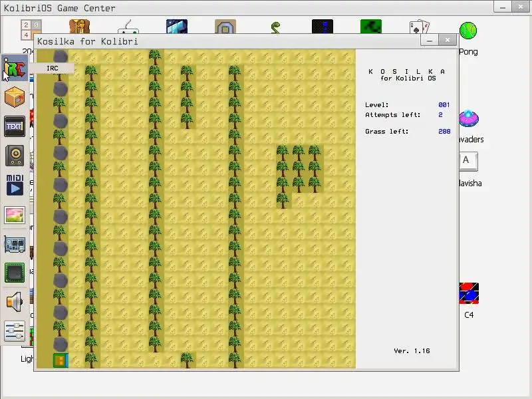532x399 pixels.
Task: Minimize the Kosilka for Kolibri window
Action: (x=430, y=41)
